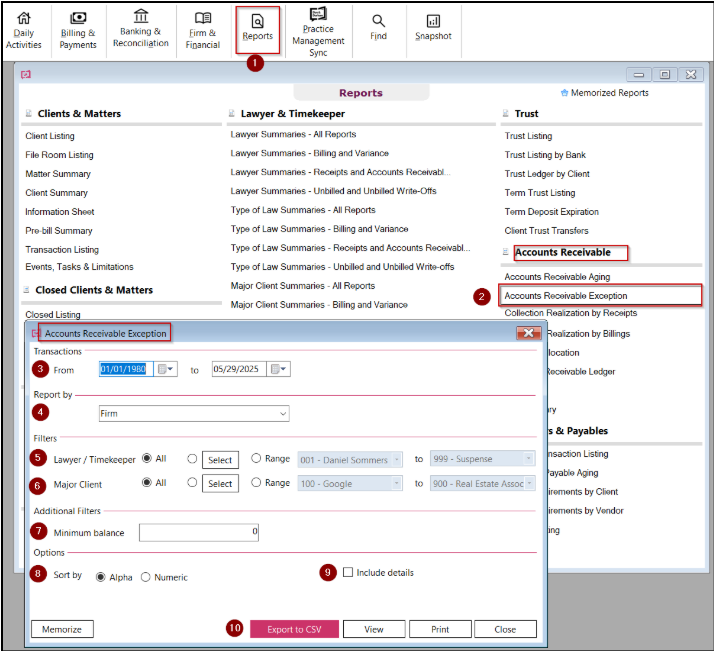Click the Practice Management Sync icon
This screenshot has width=714, height=651.
coord(318,14)
